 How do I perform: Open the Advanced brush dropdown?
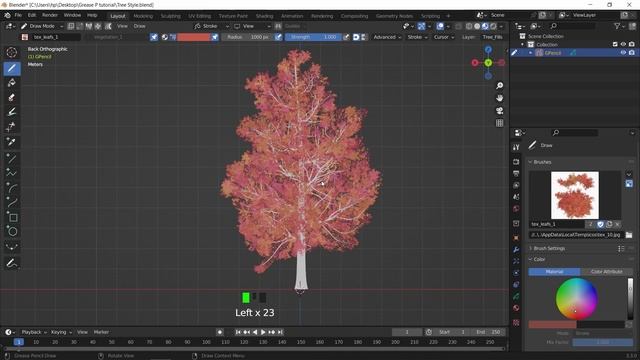387,37
